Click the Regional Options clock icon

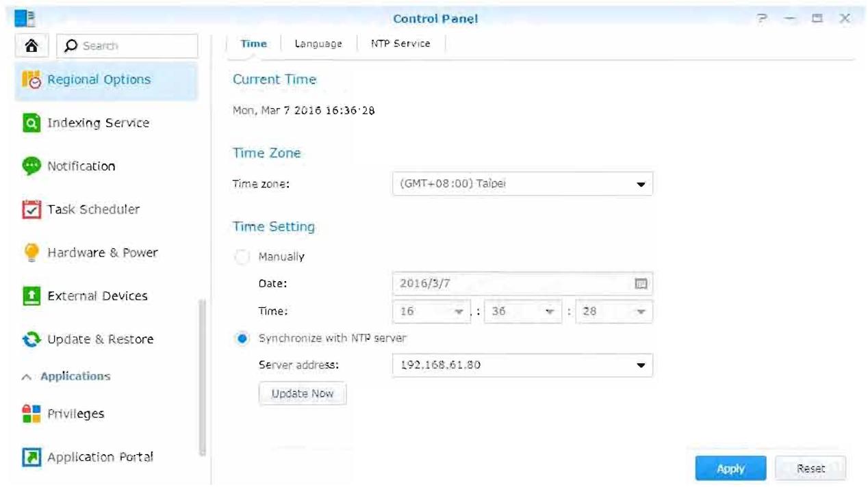[x=32, y=79]
